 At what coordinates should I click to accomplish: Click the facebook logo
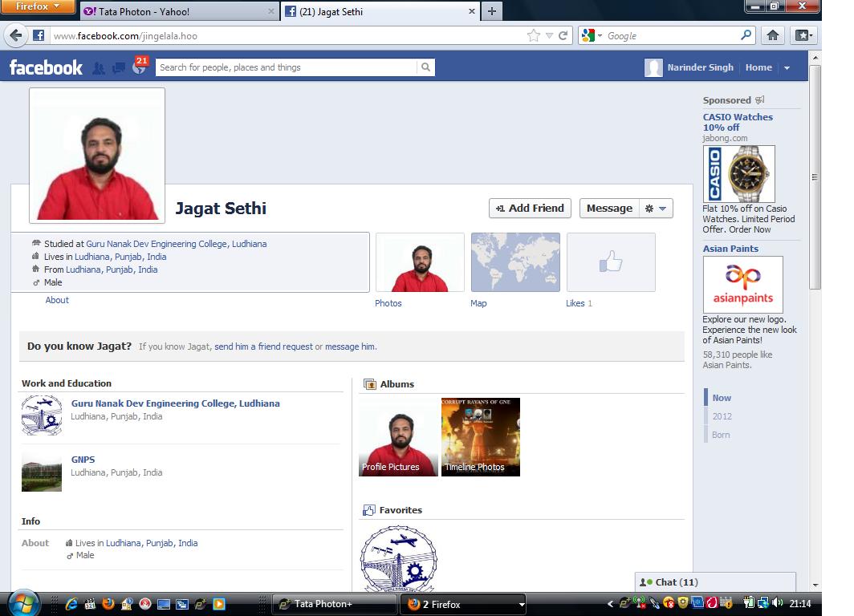click(47, 67)
